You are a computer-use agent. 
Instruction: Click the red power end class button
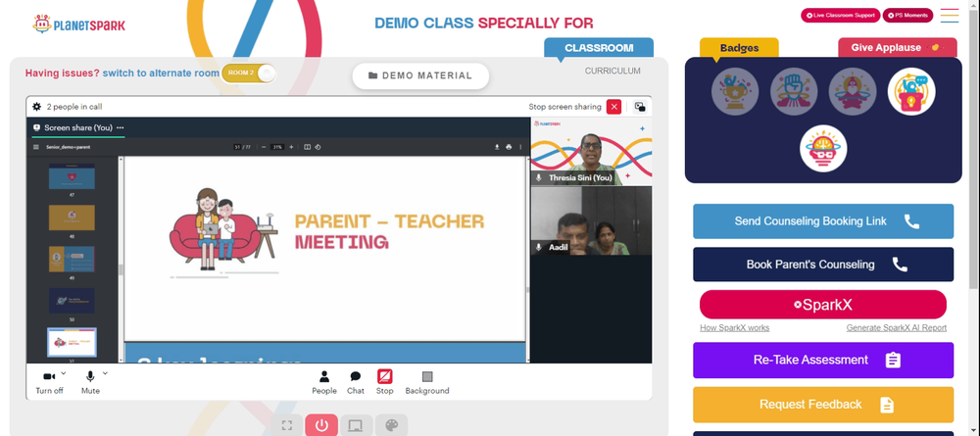321,425
